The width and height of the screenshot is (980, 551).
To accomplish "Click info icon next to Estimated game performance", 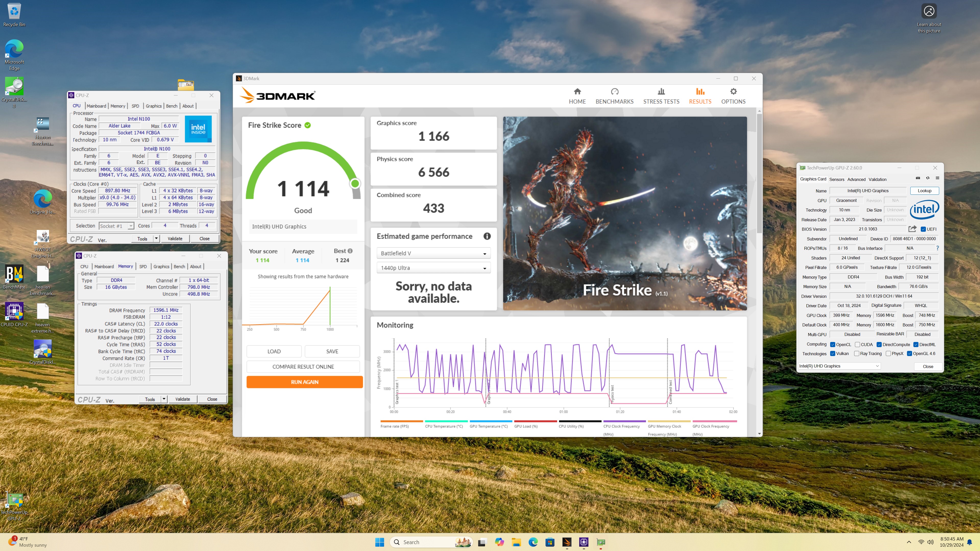I will 487,236.
